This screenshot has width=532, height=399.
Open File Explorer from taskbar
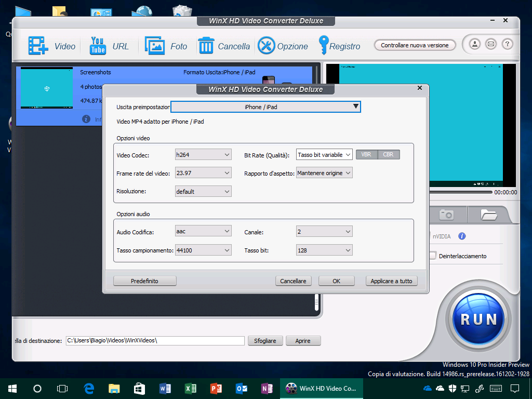tap(114, 389)
